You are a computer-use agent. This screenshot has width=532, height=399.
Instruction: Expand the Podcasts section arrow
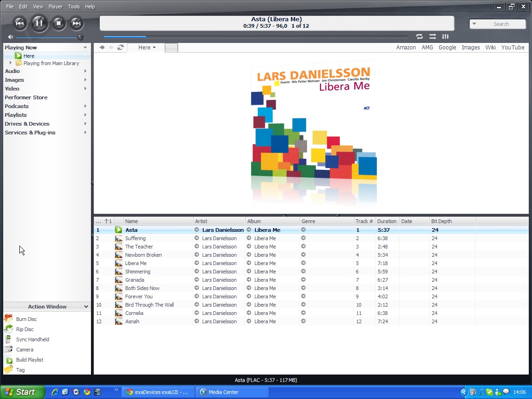tap(85, 106)
